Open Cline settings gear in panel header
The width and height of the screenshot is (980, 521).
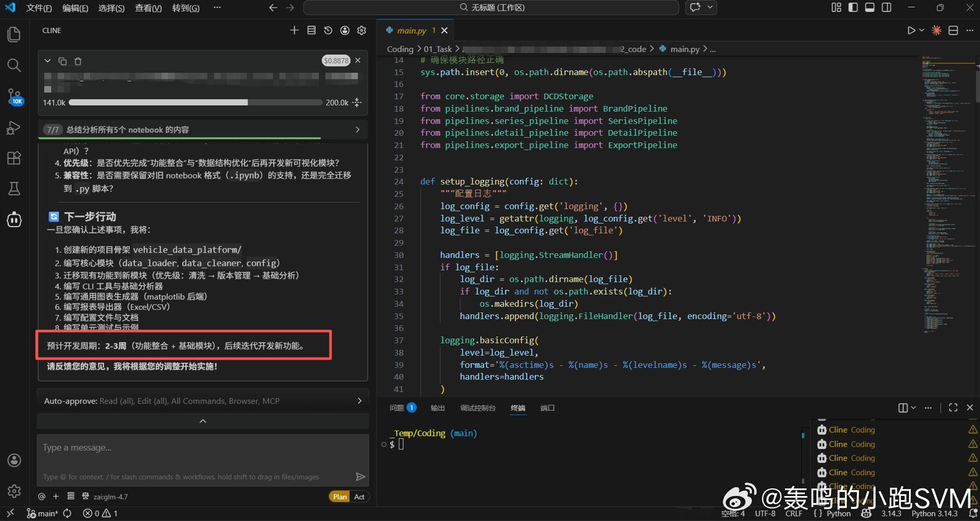click(x=362, y=30)
